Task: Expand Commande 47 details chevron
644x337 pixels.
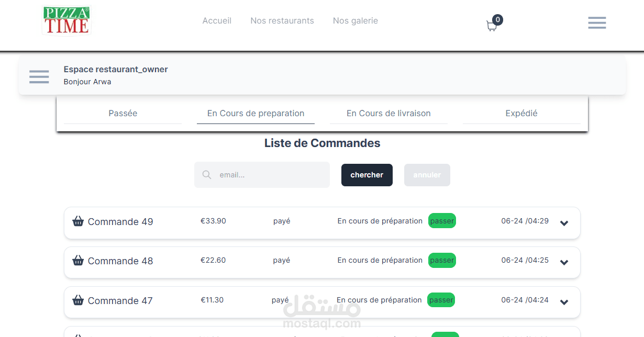Action: (x=564, y=302)
